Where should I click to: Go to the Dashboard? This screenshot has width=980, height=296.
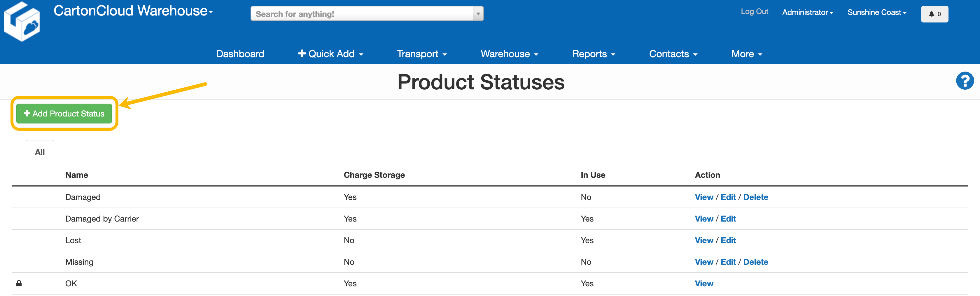(x=240, y=54)
